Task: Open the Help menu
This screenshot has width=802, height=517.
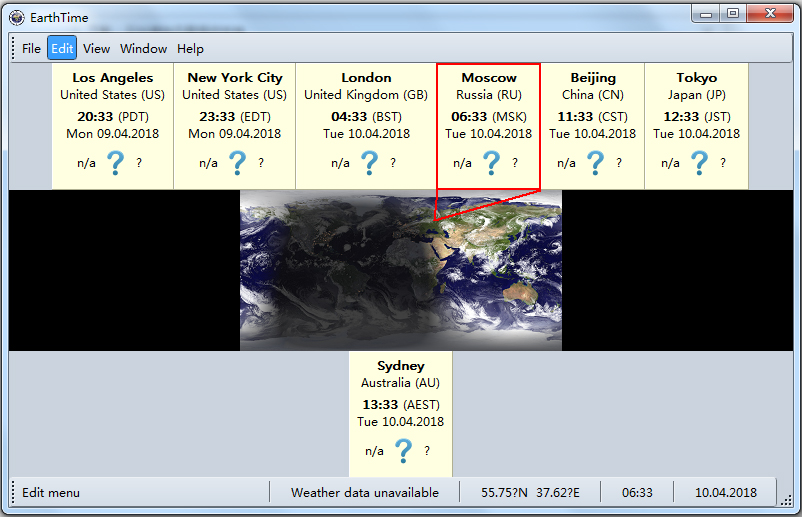Action: [190, 49]
